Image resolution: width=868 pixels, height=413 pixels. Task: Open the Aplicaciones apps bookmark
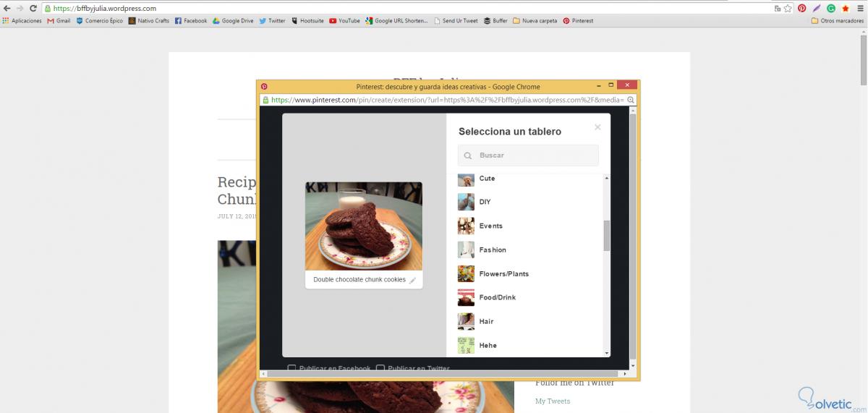[22, 21]
